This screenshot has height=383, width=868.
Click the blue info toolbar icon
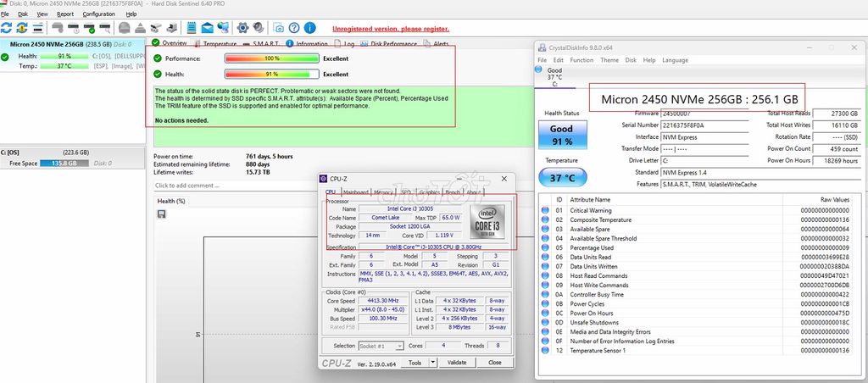coord(310,28)
